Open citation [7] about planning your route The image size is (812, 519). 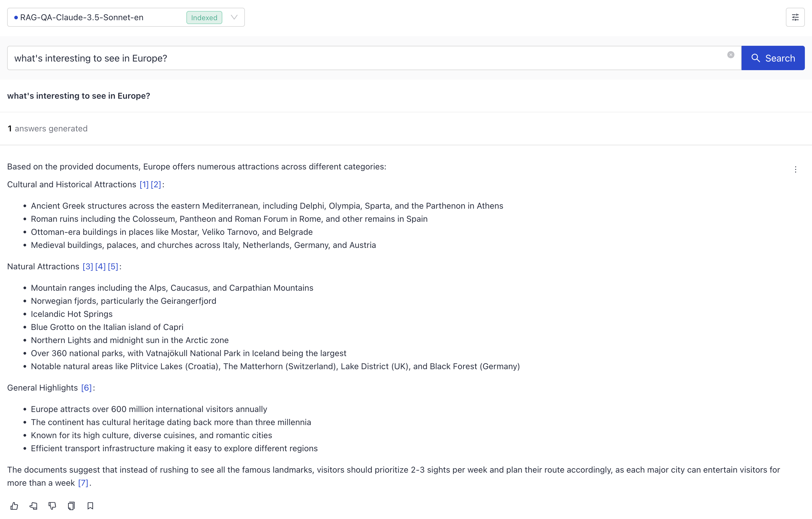click(x=83, y=483)
